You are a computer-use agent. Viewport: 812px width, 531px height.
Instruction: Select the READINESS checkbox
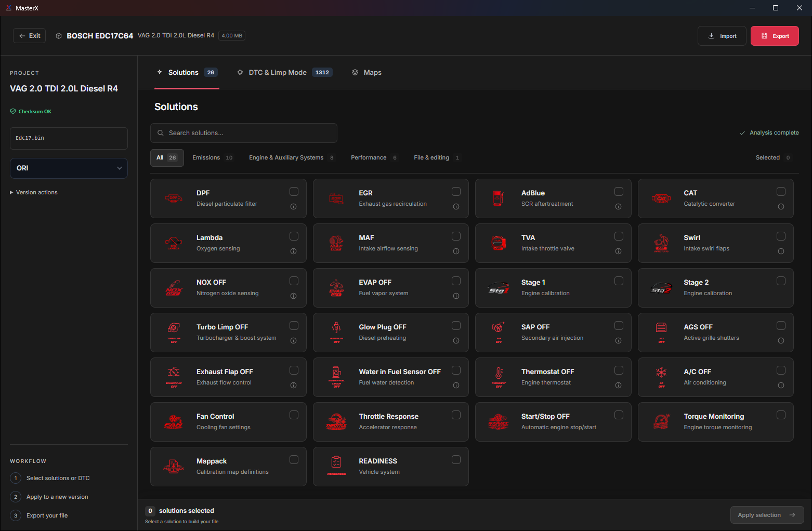click(456, 460)
